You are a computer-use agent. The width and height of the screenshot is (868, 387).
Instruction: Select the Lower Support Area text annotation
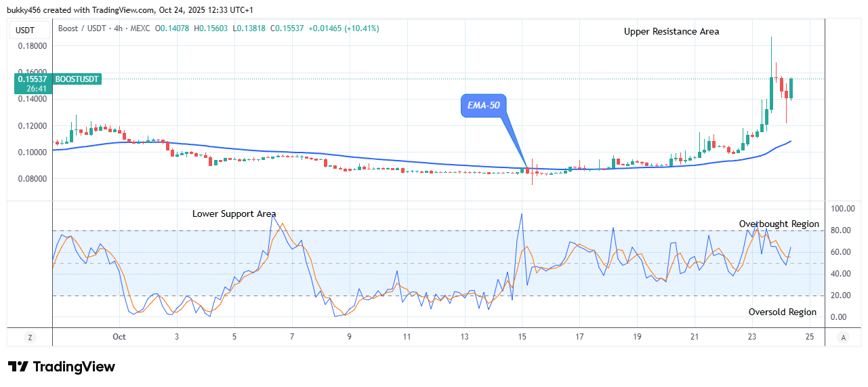click(234, 213)
